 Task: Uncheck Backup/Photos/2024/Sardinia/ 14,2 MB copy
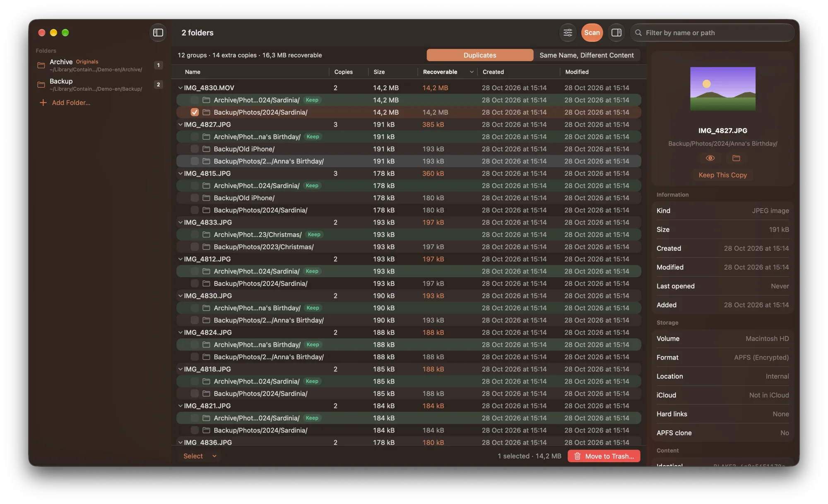click(195, 112)
